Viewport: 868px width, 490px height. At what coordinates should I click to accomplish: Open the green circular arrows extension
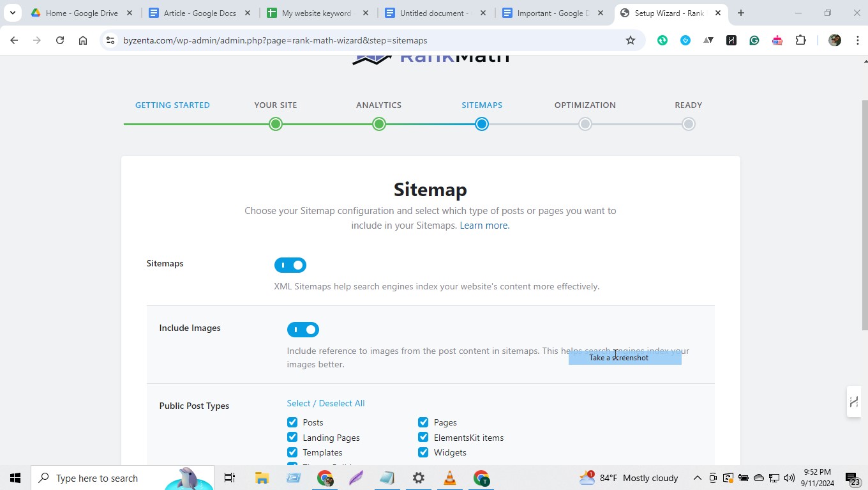[x=662, y=40]
